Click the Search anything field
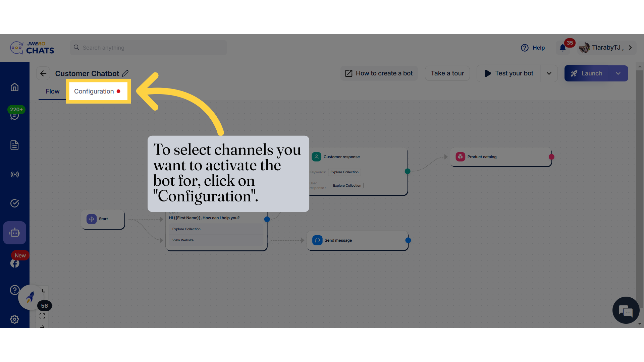This screenshot has height=362, width=644. point(148,48)
